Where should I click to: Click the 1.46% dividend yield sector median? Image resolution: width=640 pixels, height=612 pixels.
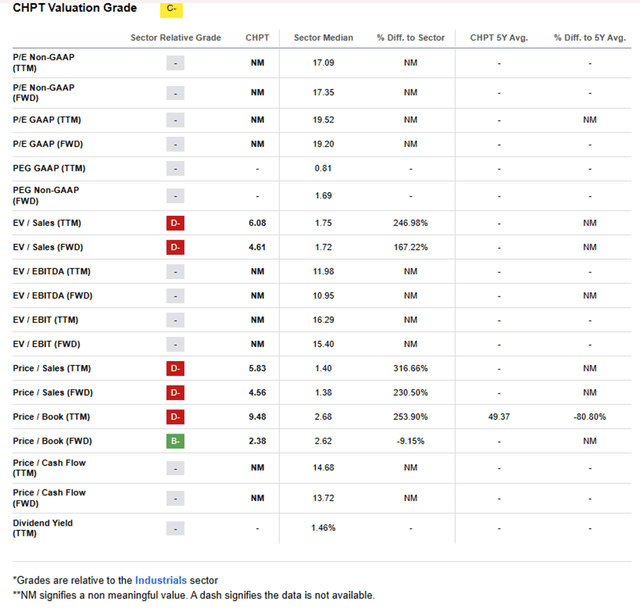click(x=323, y=528)
